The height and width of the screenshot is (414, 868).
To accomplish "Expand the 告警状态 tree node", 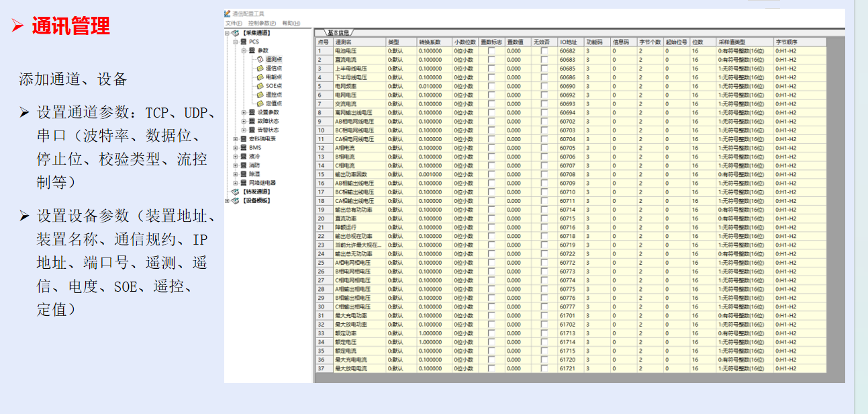I will (x=244, y=130).
